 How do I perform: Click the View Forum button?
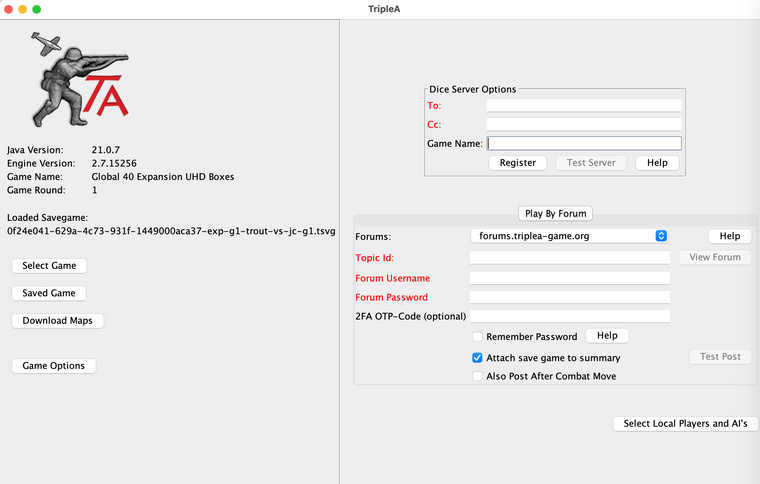(x=715, y=257)
